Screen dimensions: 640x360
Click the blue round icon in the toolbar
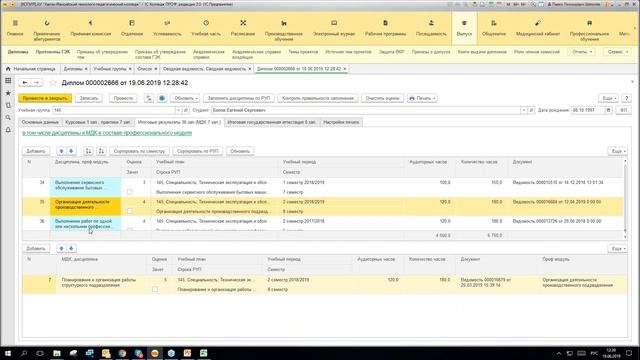tap(162, 98)
